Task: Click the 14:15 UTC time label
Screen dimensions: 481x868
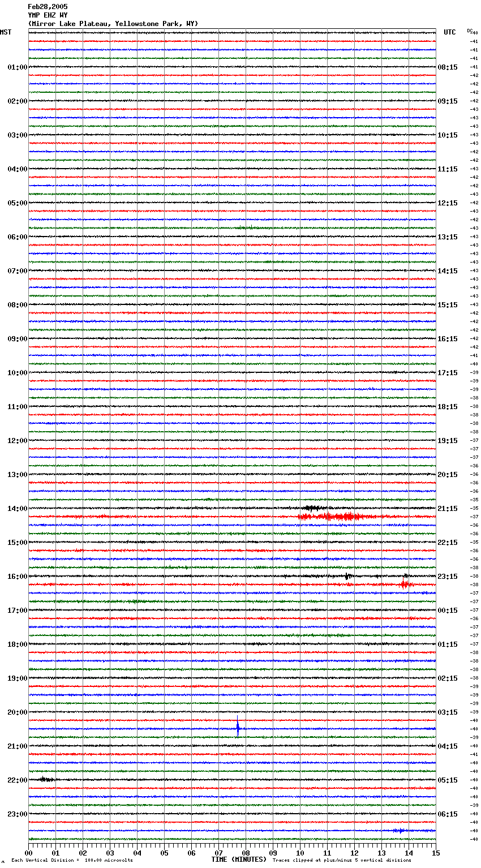Action: [448, 271]
